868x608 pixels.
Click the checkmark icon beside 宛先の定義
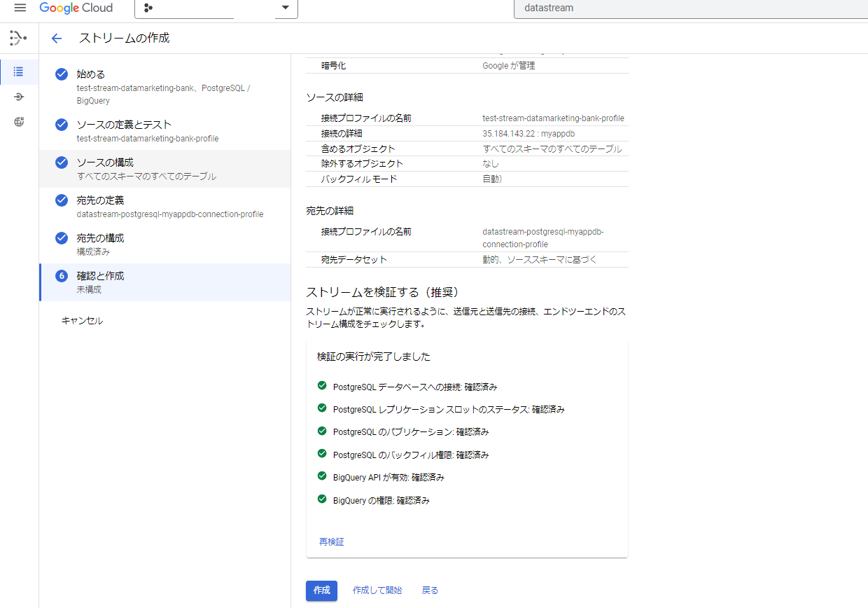tap(62, 200)
